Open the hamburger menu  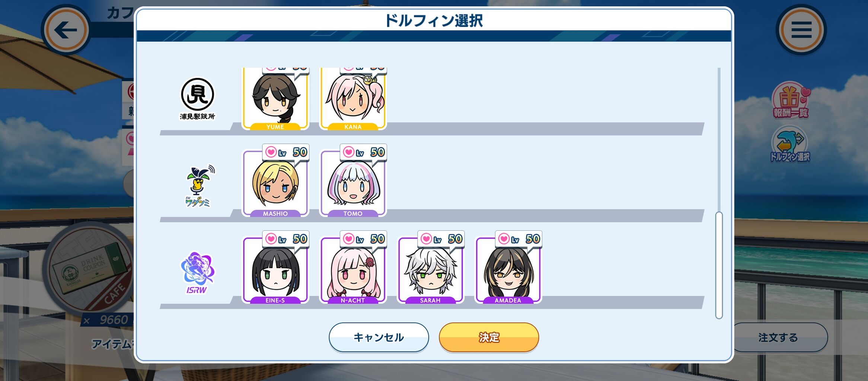[801, 30]
